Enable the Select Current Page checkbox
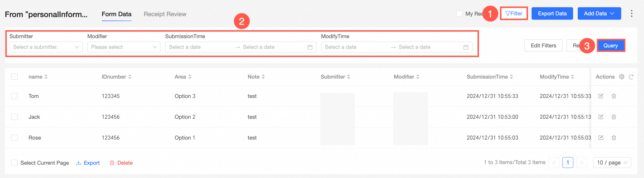 14,163
